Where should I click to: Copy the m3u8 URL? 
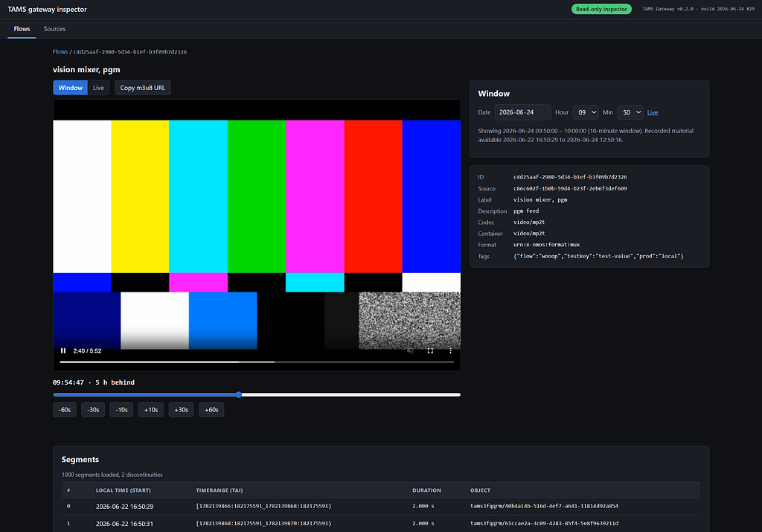143,88
